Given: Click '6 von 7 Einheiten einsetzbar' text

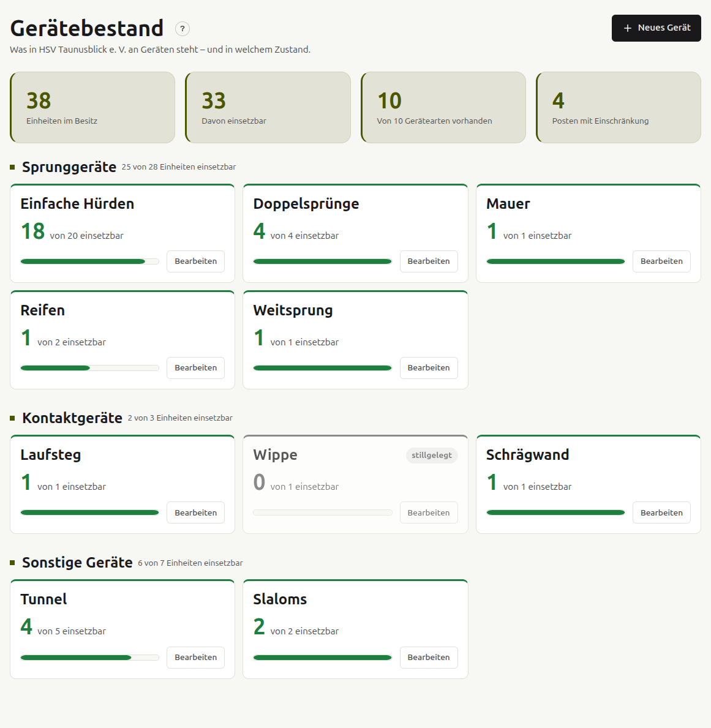Looking at the screenshot, I should [x=190, y=563].
